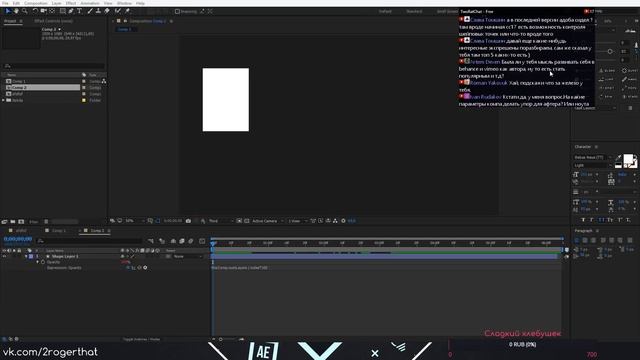Click the Character fill color swatch

pos(628,159)
